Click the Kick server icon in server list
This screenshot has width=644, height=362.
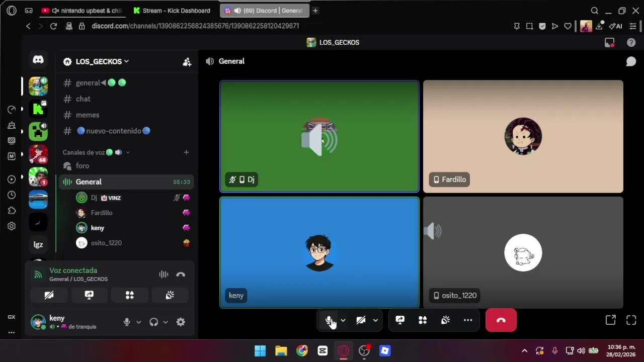point(38,109)
